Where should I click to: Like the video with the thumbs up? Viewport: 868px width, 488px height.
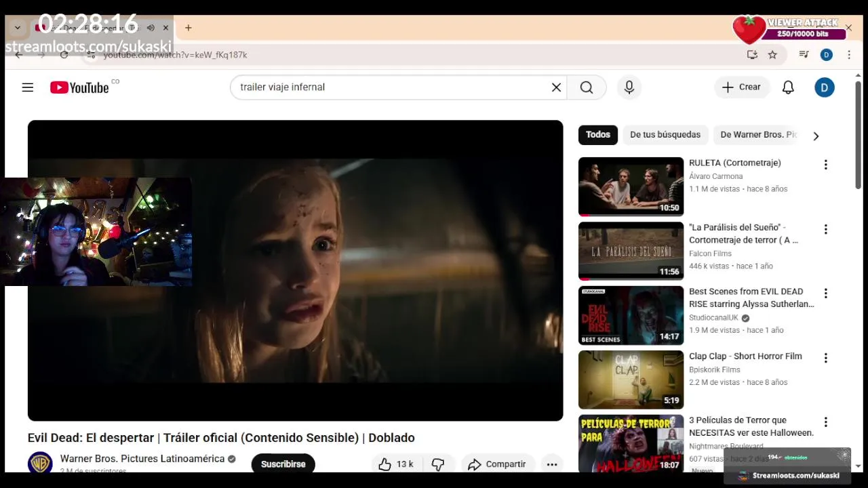point(385,464)
